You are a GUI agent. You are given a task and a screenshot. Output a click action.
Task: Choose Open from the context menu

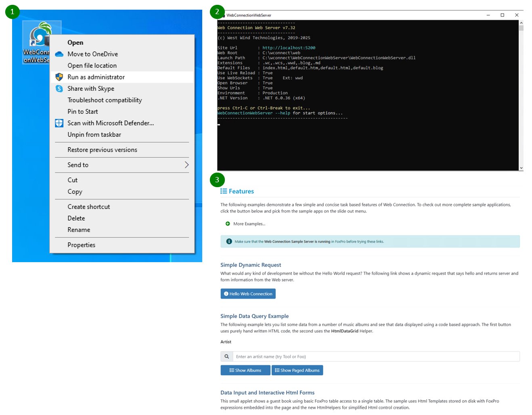(121, 42)
